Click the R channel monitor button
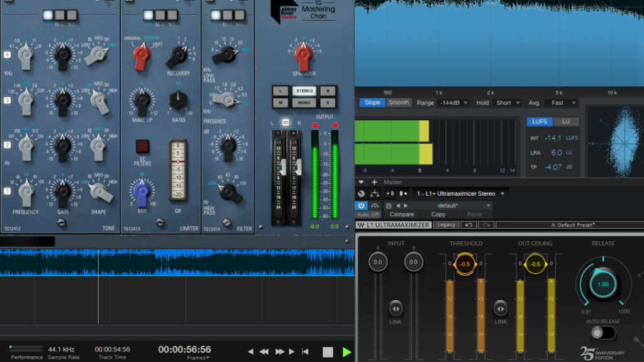This screenshot has width=644, height=362. coord(328,91)
